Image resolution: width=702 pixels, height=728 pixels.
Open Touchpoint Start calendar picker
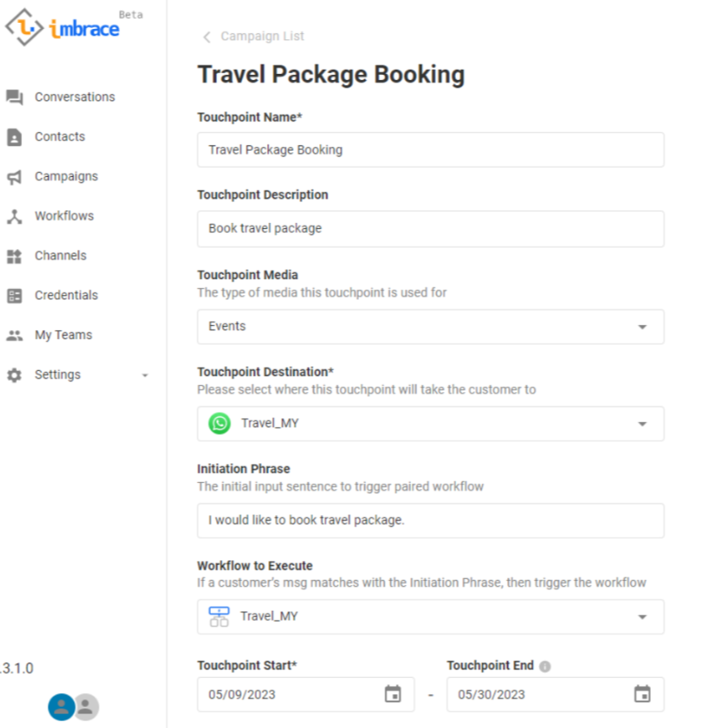tap(392, 694)
